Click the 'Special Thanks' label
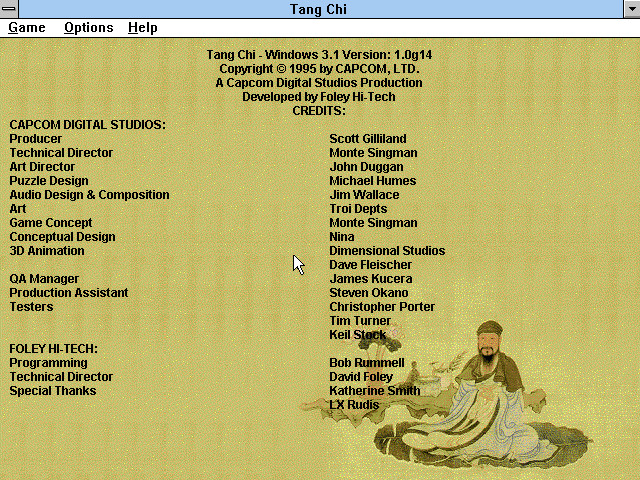 coord(53,391)
